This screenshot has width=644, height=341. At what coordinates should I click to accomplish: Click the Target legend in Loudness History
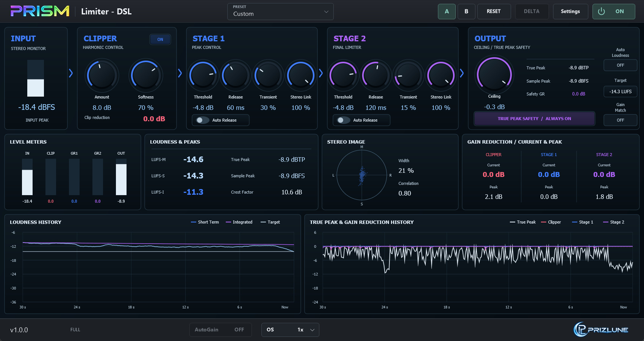[x=270, y=222]
